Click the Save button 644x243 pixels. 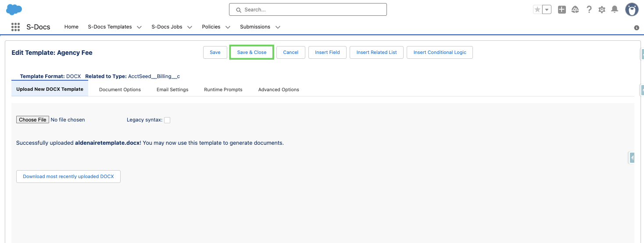click(x=215, y=52)
